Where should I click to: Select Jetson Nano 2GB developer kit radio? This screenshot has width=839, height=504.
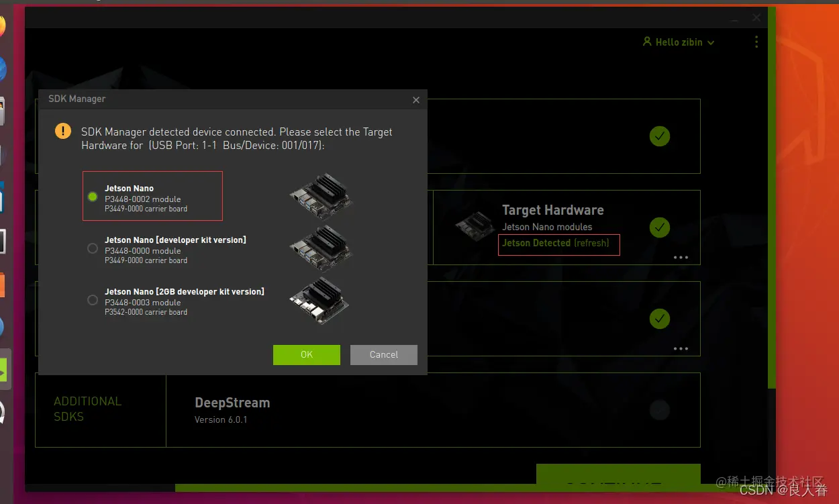click(93, 300)
